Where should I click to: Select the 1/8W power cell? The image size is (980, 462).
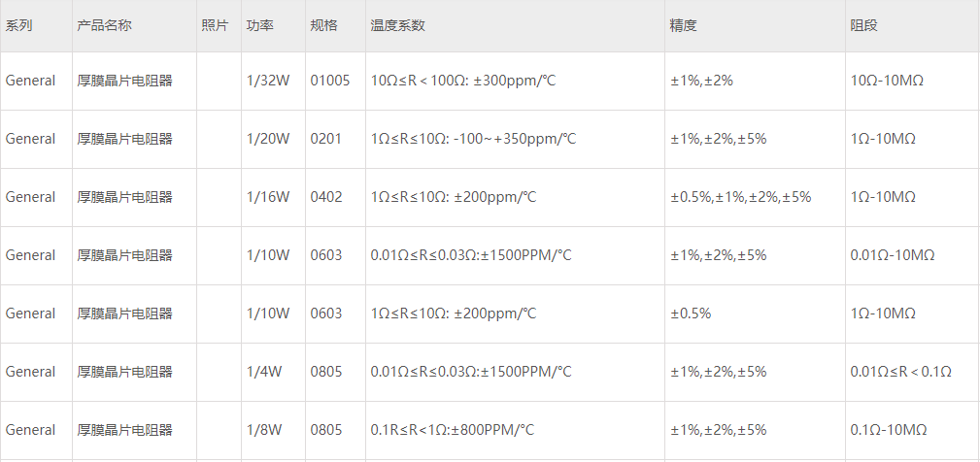[263, 430]
